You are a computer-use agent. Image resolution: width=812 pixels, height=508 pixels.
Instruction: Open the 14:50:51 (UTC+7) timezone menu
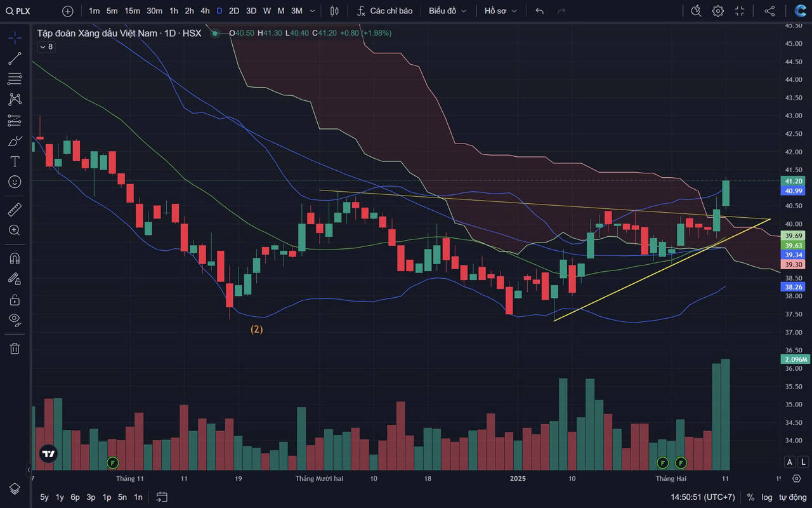click(703, 497)
